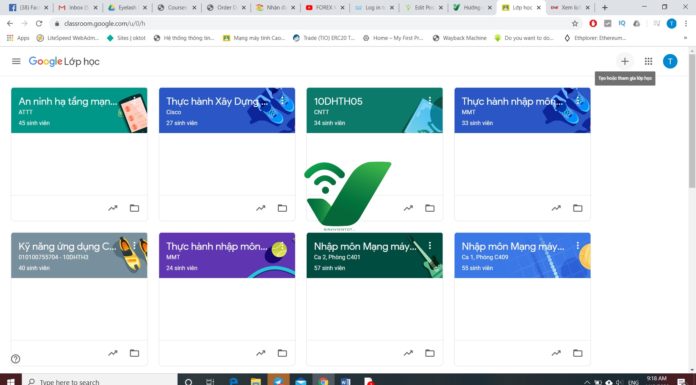This screenshot has height=385, width=696.
Task: Open gradebook on the Ca 2, Phòng C401 card
Action: tap(408, 353)
